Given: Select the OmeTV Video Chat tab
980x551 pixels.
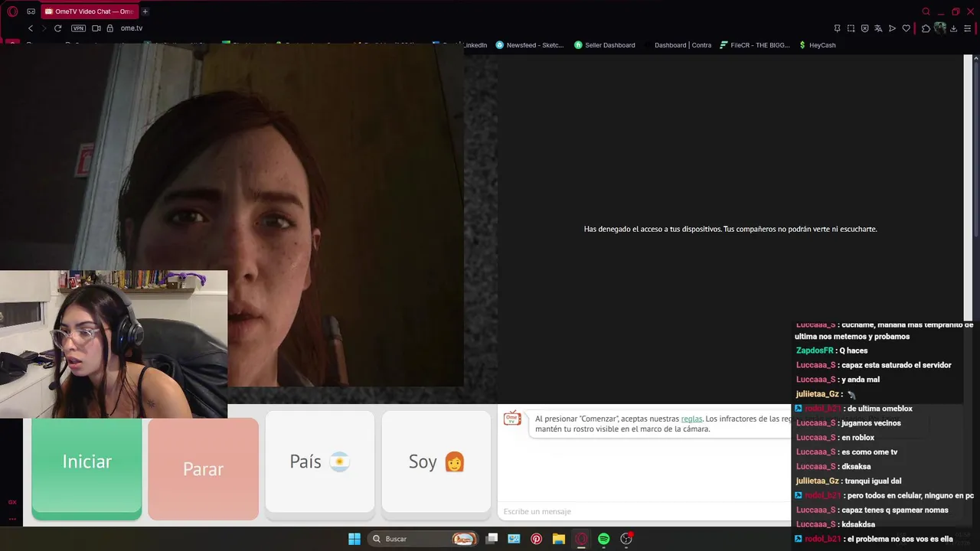Looking at the screenshot, I should (89, 11).
